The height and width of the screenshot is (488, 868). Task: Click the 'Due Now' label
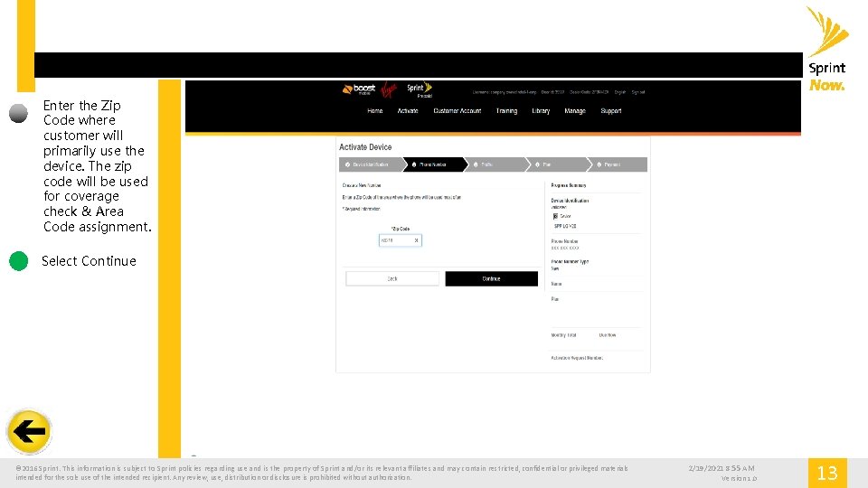point(608,335)
